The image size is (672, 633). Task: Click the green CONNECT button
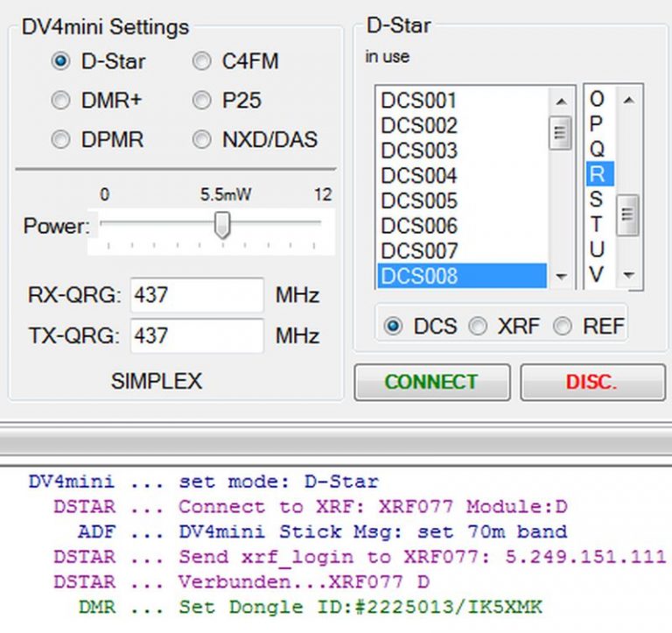pos(432,382)
